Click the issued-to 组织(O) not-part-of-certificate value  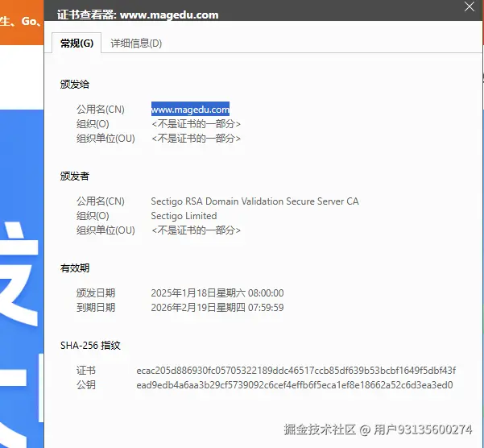click(x=196, y=124)
